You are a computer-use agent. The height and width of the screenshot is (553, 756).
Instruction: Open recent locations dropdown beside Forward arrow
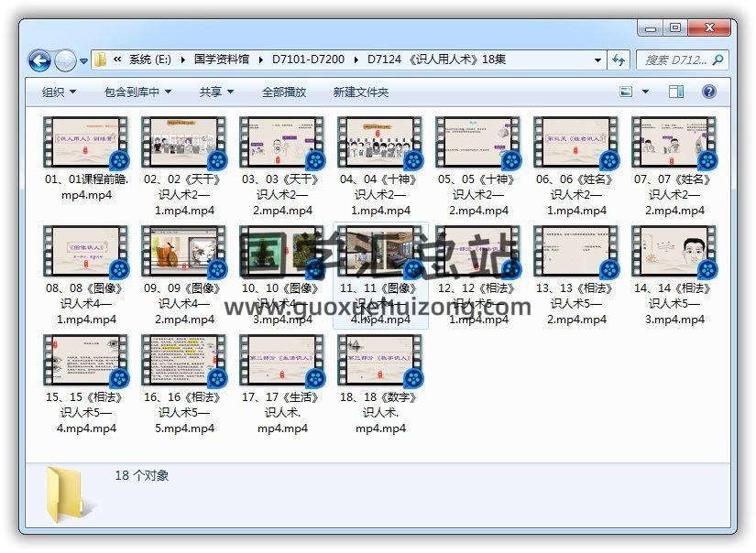tap(84, 61)
